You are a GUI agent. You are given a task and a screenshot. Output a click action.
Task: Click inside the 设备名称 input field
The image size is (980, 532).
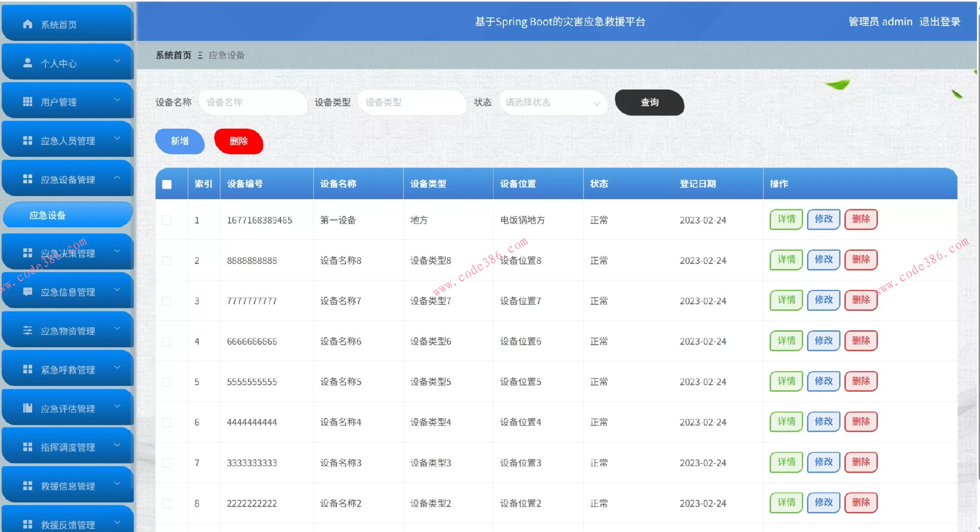(253, 102)
